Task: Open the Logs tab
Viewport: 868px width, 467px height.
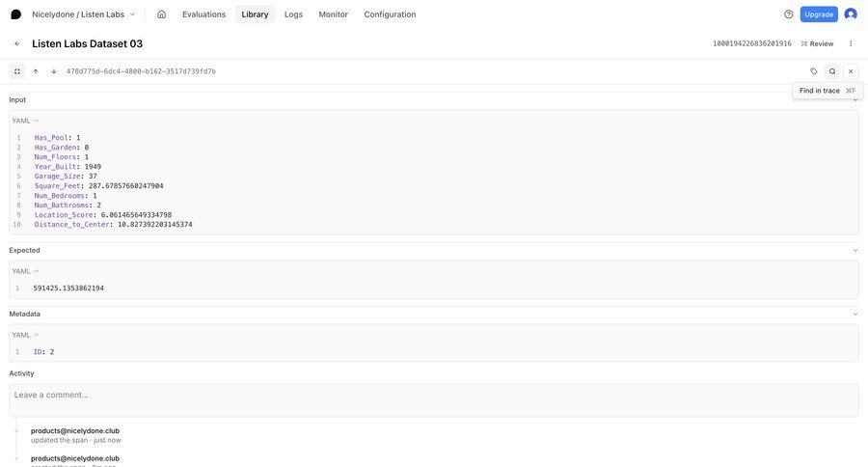Action: pyautogui.click(x=293, y=14)
